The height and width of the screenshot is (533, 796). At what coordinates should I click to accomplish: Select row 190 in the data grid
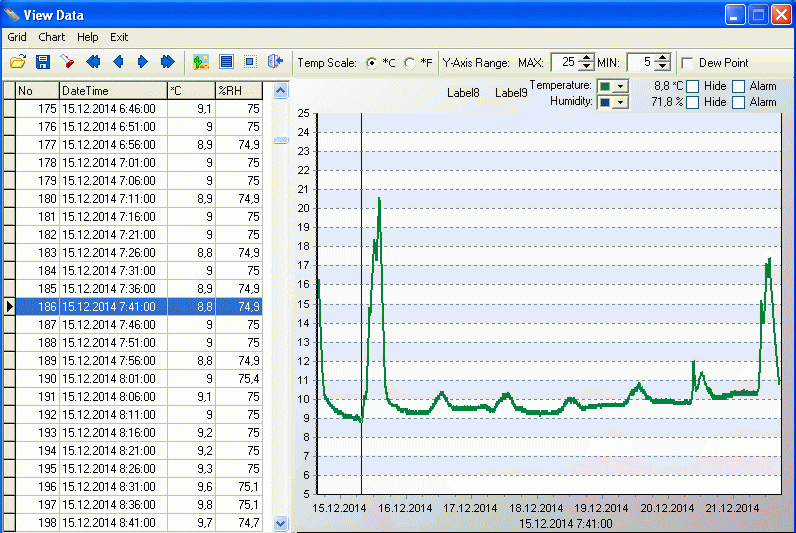tap(112, 379)
